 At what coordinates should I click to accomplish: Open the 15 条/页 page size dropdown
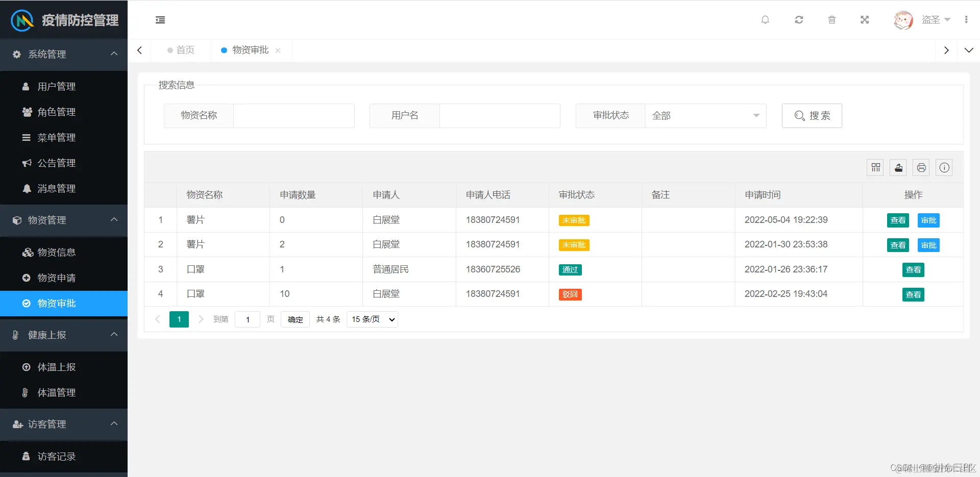coord(372,319)
